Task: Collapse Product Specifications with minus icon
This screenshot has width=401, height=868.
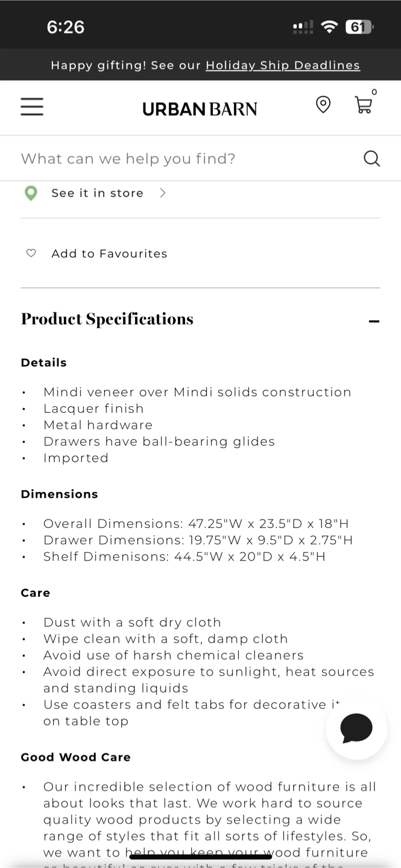Action: 374,321
